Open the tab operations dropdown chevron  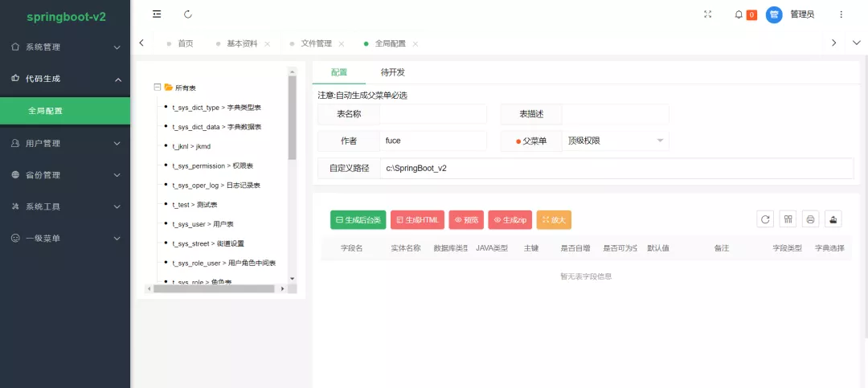857,43
